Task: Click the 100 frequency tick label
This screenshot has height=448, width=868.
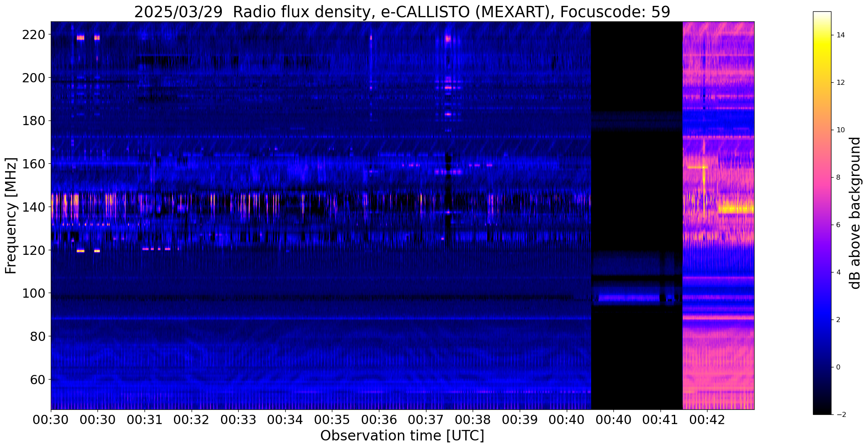Action: [x=34, y=293]
